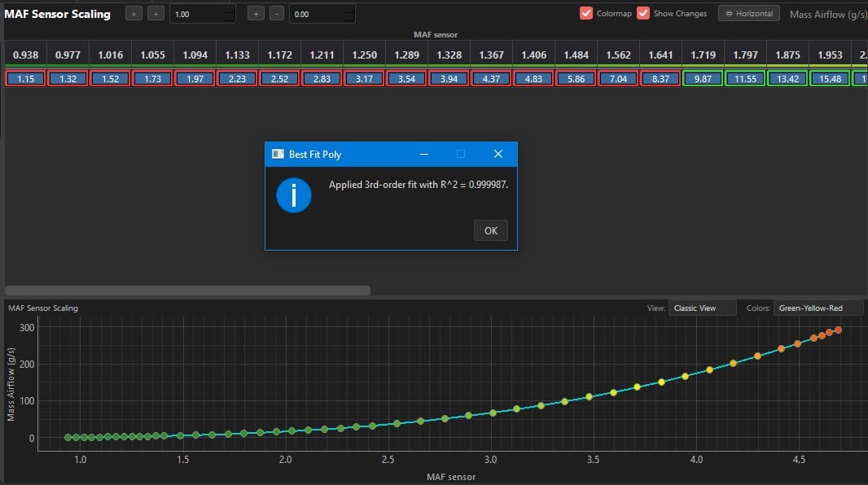Select the cell with value 3.94
This screenshot has height=485, width=868.
(x=449, y=79)
